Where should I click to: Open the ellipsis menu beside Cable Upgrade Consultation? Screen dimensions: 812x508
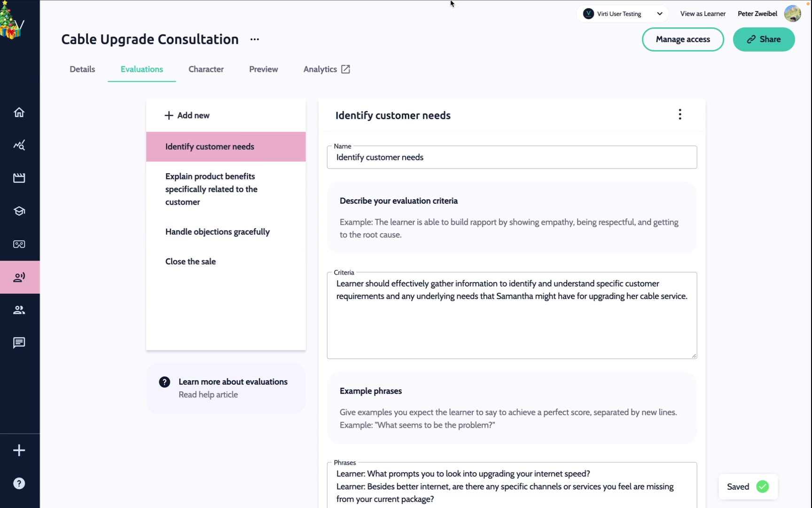(255, 40)
